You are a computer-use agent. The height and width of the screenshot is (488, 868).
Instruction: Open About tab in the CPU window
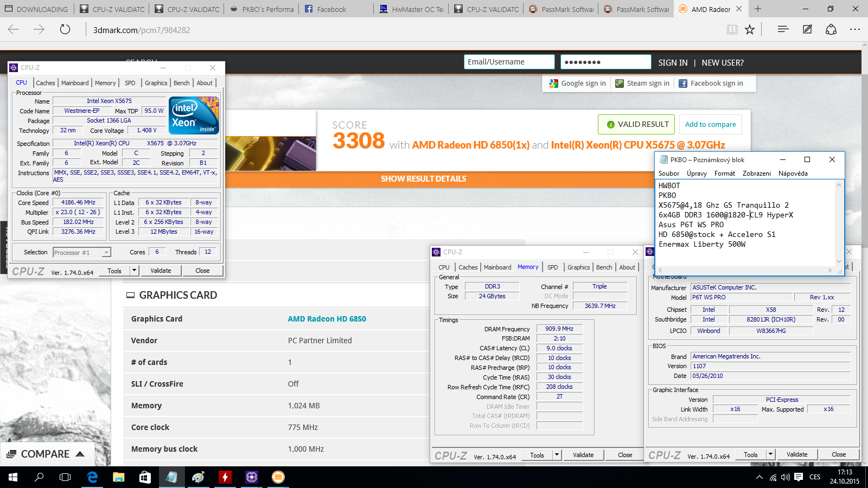coord(205,83)
